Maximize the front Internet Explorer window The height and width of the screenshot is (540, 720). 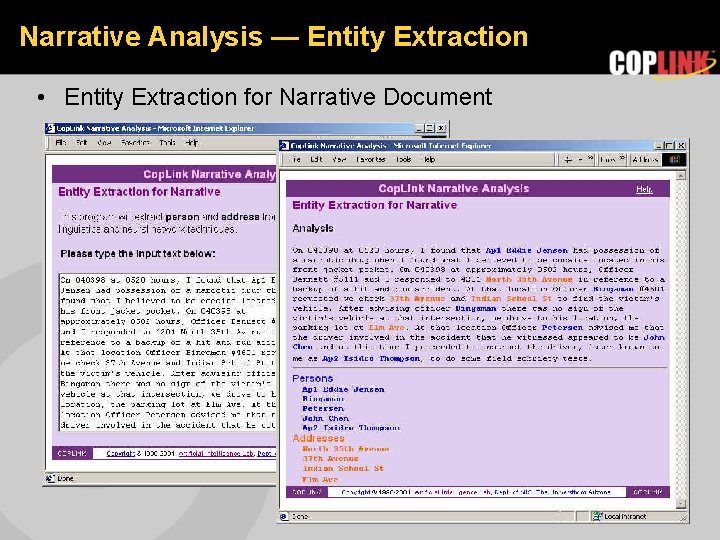669,146
